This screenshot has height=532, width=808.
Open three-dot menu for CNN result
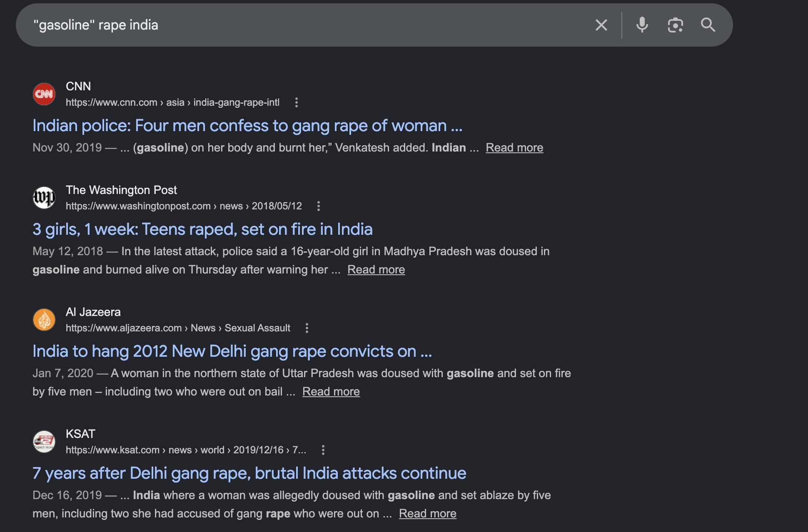(x=297, y=102)
